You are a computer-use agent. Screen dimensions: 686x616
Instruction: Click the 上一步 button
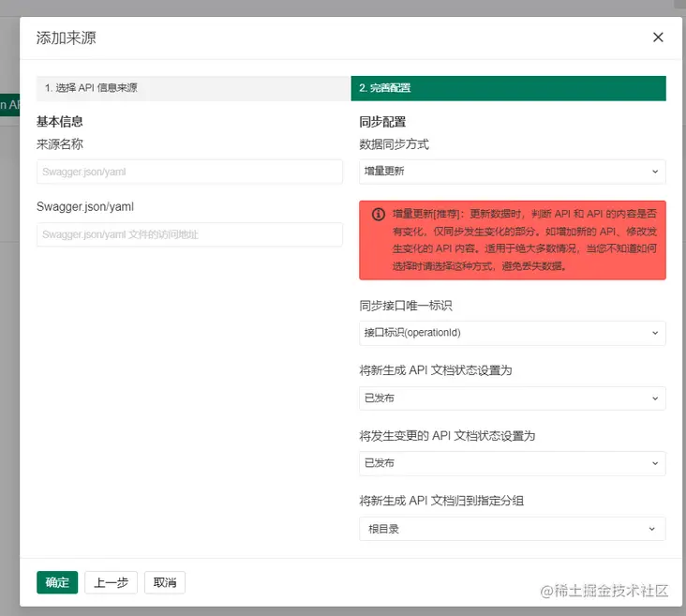coord(112,582)
